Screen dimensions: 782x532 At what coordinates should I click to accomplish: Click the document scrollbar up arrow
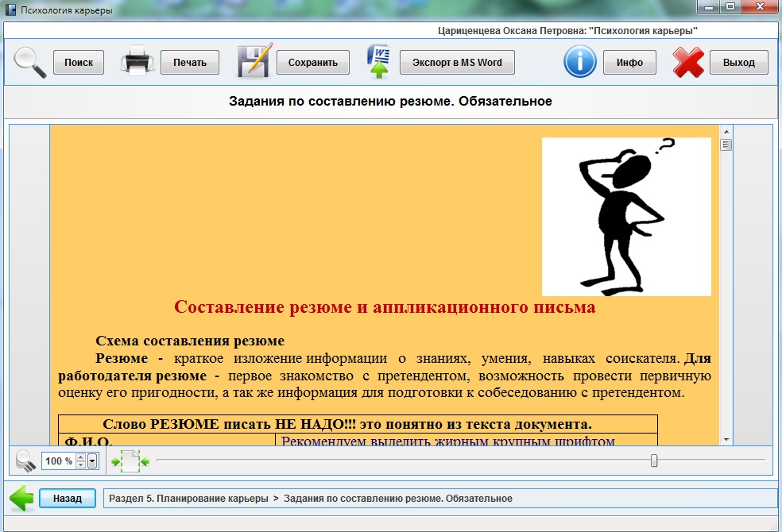726,130
